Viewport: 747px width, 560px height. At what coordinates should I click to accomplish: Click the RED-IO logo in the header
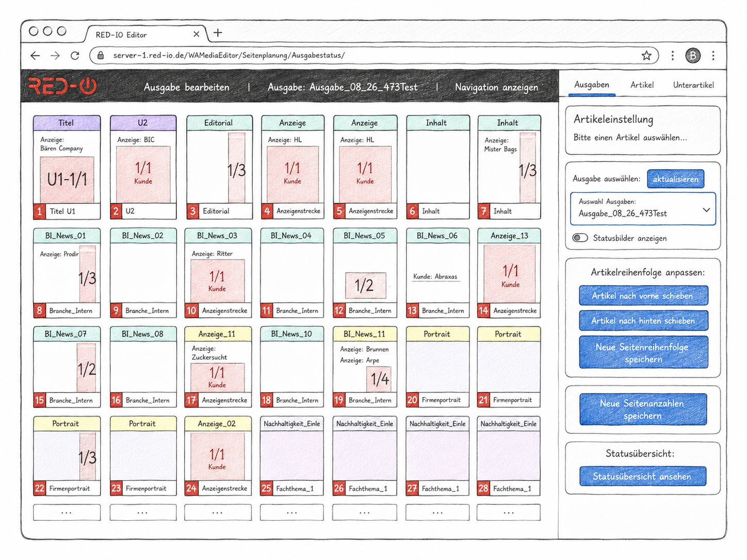click(x=62, y=86)
